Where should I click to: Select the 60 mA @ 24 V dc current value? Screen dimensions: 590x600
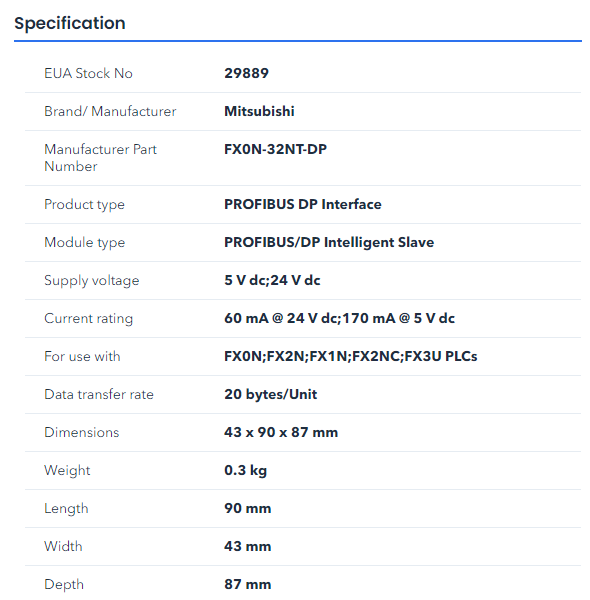tap(339, 318)
